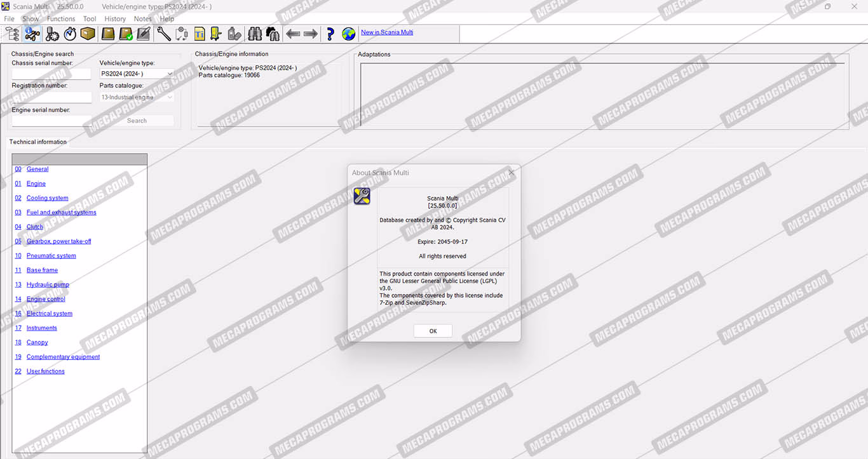Viewport: 868px width, 459px height.
Task: Open the Electrical system link
Action: click(x=50, y=314)
